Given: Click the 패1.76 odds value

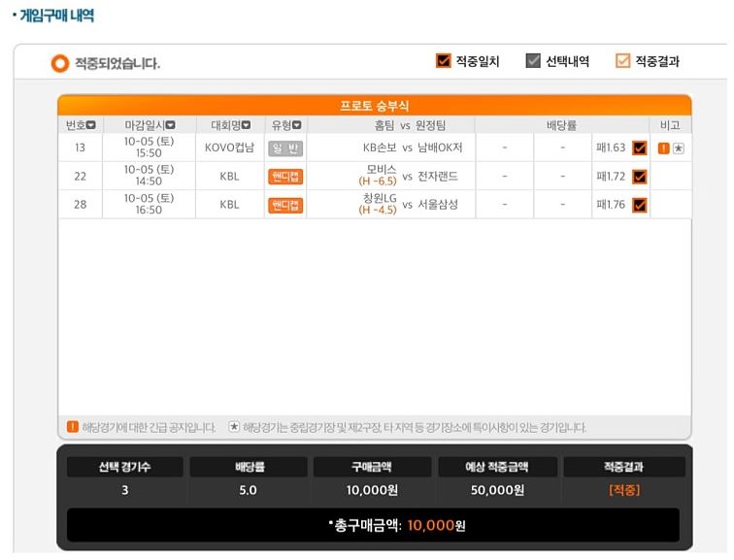Looking at the screenshot, I should [x=611, y=205].
